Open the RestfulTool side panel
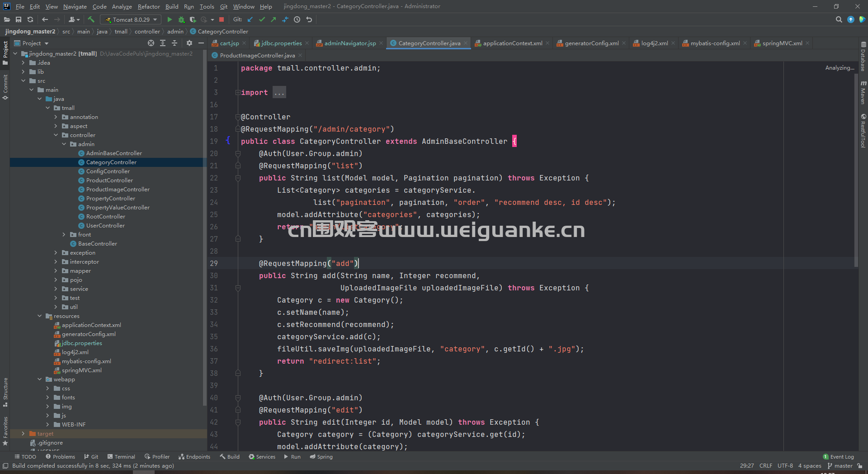The image size is (868, 474). pyautogui.click(x=863, y=131)
